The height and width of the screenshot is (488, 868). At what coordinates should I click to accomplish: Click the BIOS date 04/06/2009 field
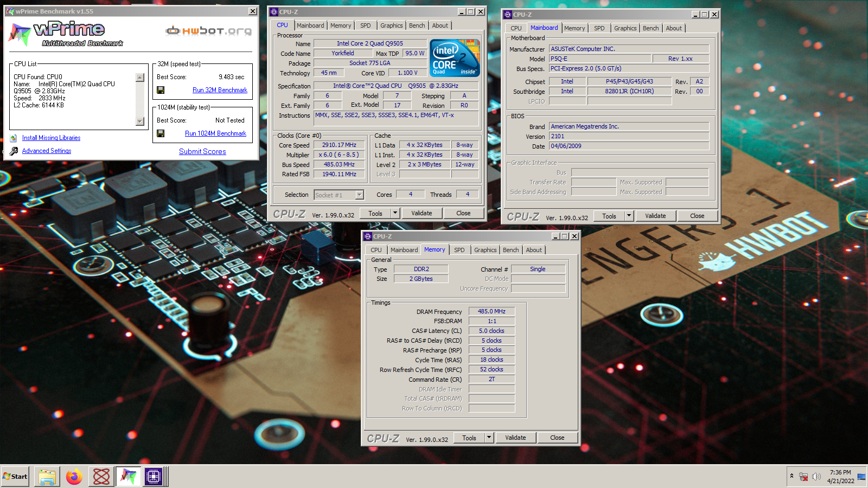tap(629, 146)
